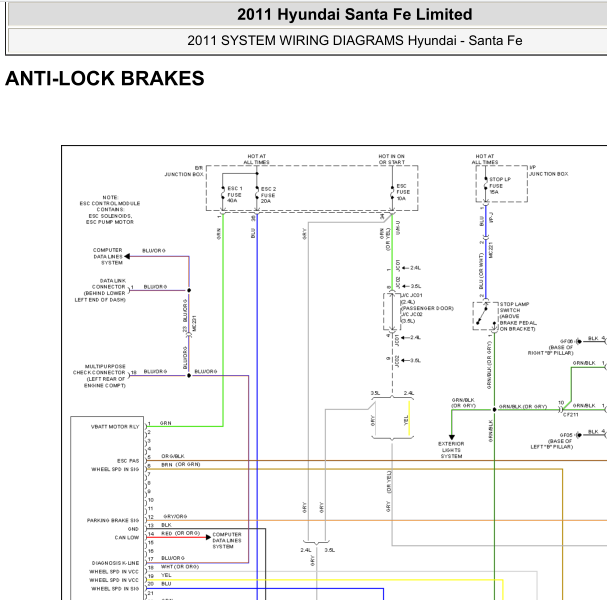The width and height of the screenshot is (607, 600).
Task: Click the 'HOT IN ON OR START' label
Action: [x=391, y=159]
